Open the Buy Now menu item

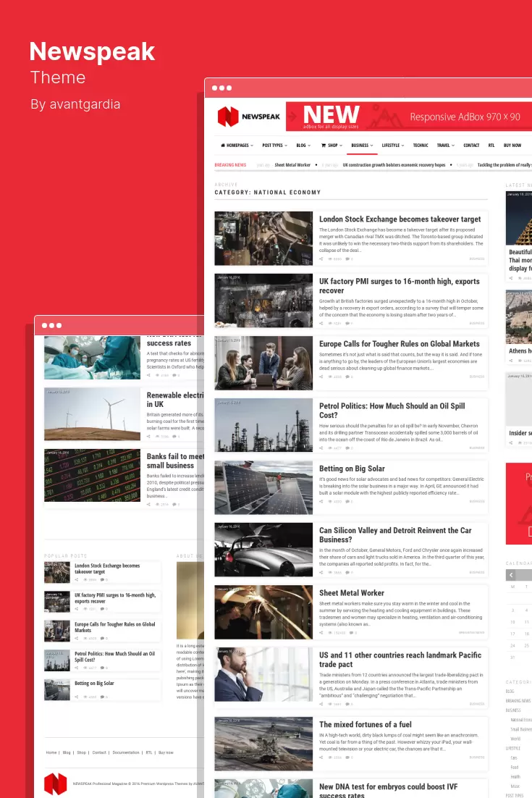click(512, 146)
